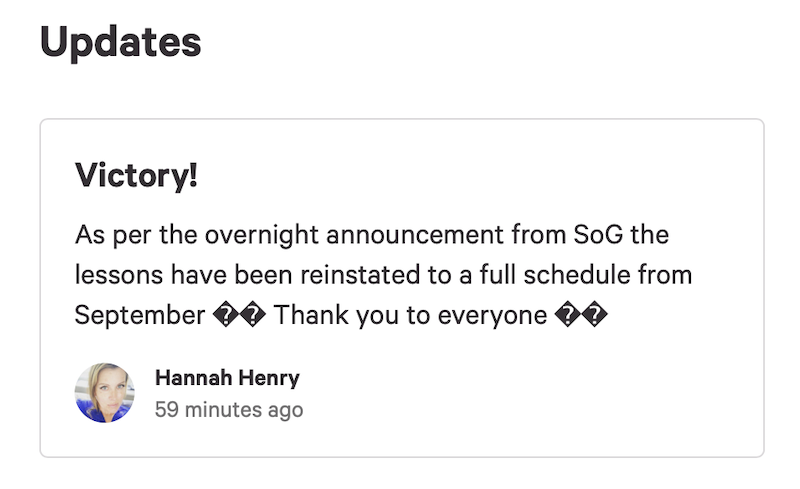The width and height of the screenshot is (800, 489).
Task: Select the word SoG in update
Action: point(598,235)
